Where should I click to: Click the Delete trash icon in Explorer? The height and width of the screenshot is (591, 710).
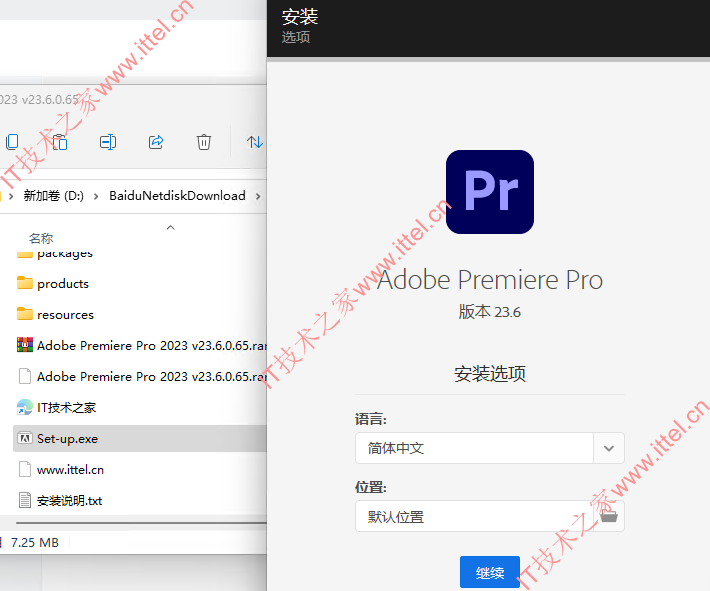(204, 142)
